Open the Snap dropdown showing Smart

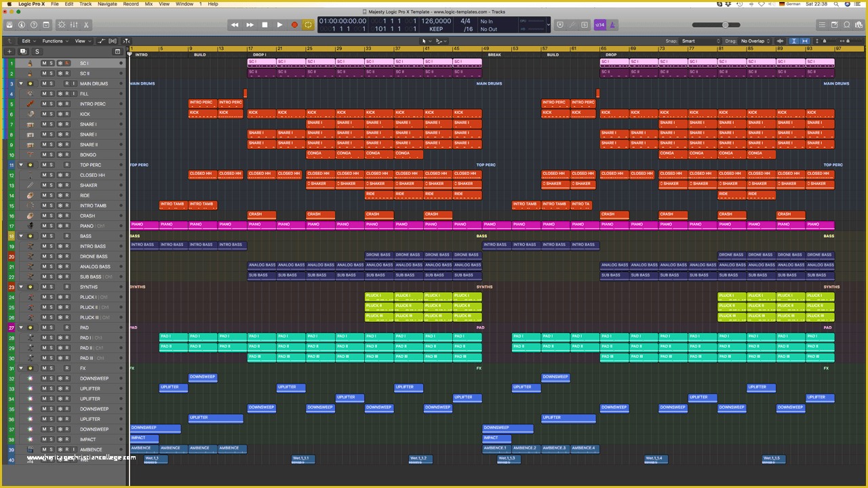(701, 41)
